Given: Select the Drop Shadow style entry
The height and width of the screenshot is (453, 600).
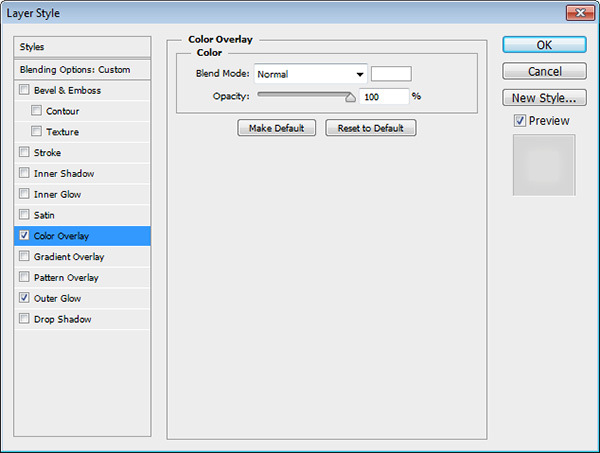Looking at the screenshot, I should [62, 319].
